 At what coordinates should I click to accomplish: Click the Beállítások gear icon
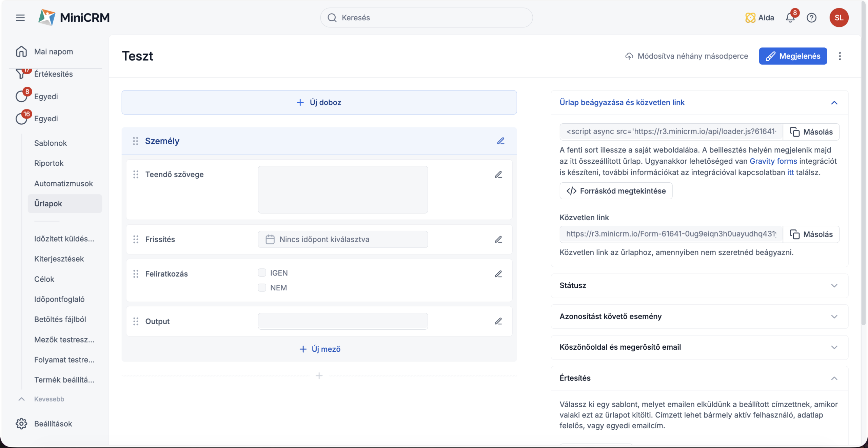[21, 424]
